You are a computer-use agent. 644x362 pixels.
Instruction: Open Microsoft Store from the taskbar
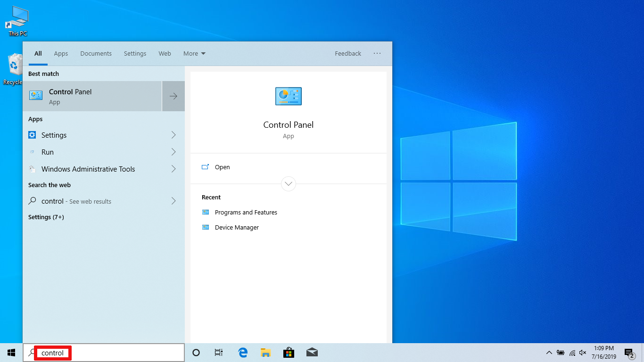coord(289,353)
